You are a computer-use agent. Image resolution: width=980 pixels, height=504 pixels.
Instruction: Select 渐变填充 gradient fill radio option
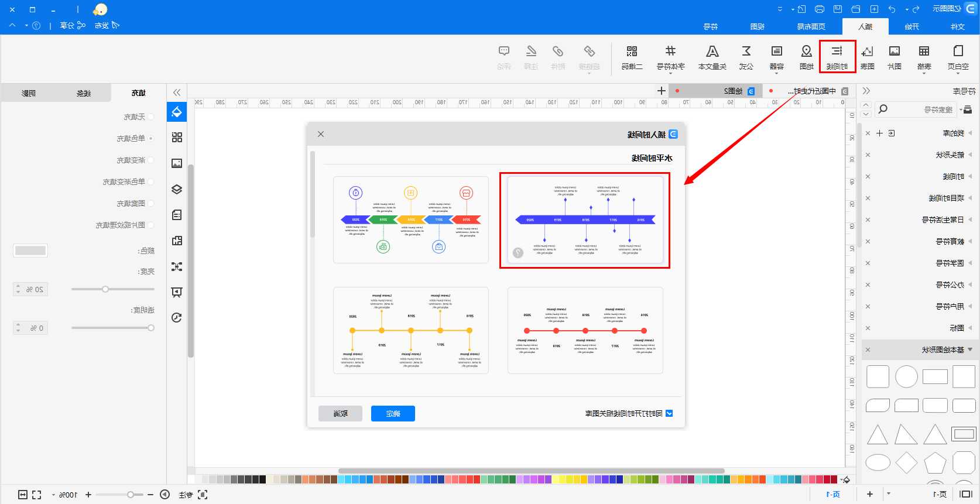point(151,160)
